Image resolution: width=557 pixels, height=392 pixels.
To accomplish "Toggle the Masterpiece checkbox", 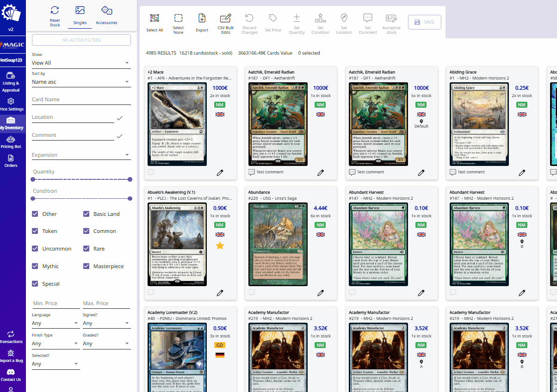I will coord(86,266).
